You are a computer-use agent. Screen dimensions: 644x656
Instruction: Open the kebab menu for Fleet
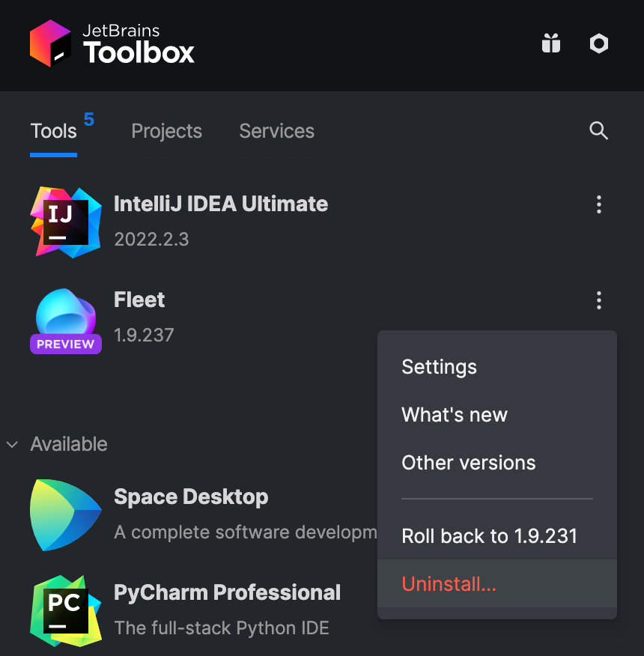[598, 300]
